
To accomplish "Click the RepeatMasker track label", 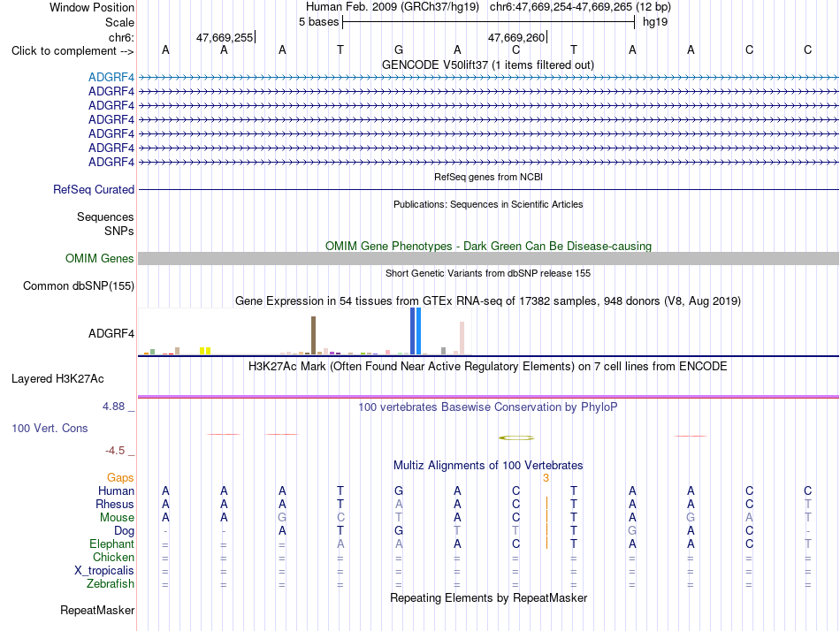I will tap(97, 610).
